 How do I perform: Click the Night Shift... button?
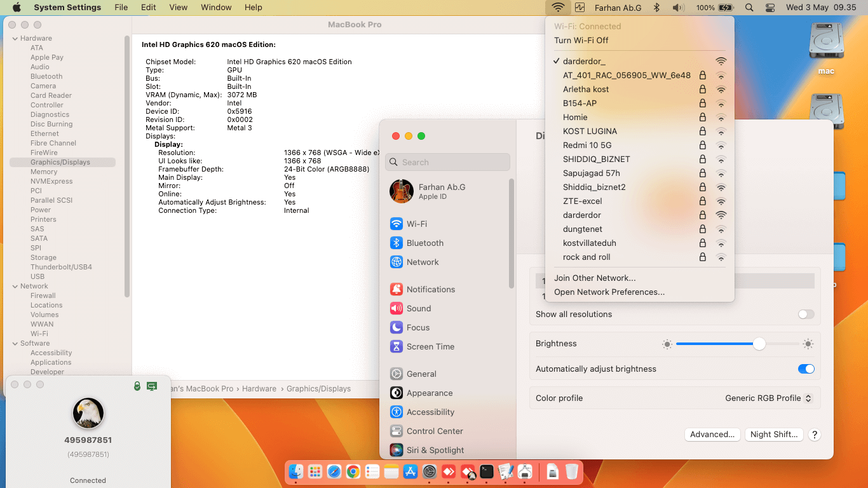click(773, 435)
